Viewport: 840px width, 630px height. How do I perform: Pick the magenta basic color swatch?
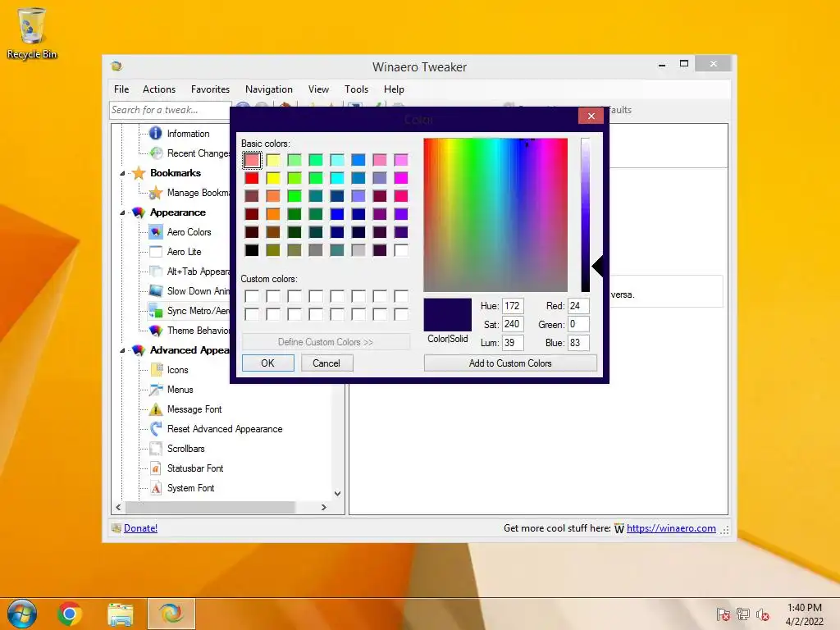(400, 178)
